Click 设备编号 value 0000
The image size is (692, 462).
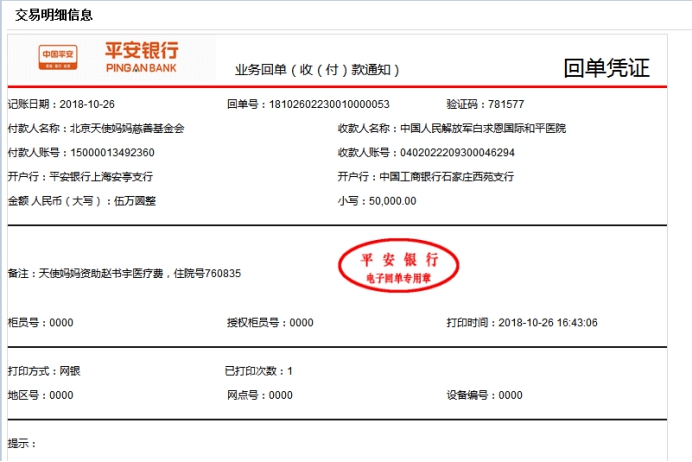click(510, 395)
